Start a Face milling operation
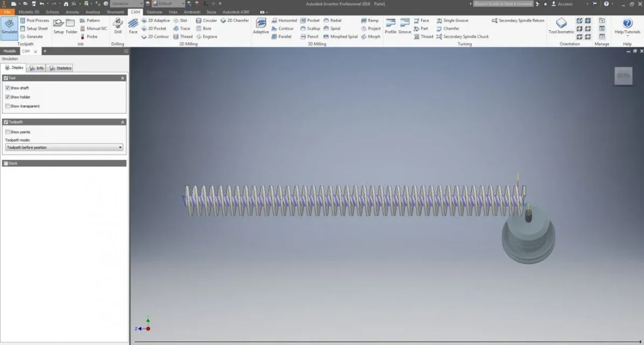 pos(133,26)
